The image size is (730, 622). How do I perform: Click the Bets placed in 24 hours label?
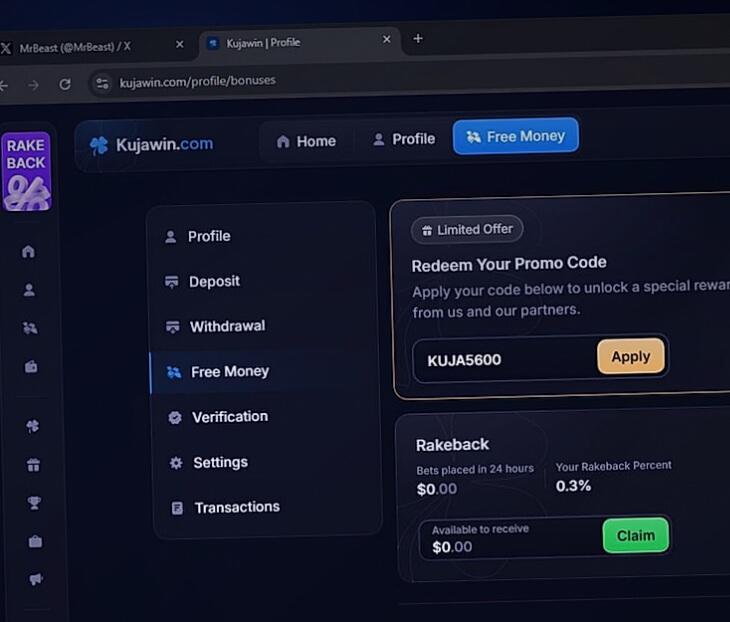pyautogui.click(x=475, y=469)
